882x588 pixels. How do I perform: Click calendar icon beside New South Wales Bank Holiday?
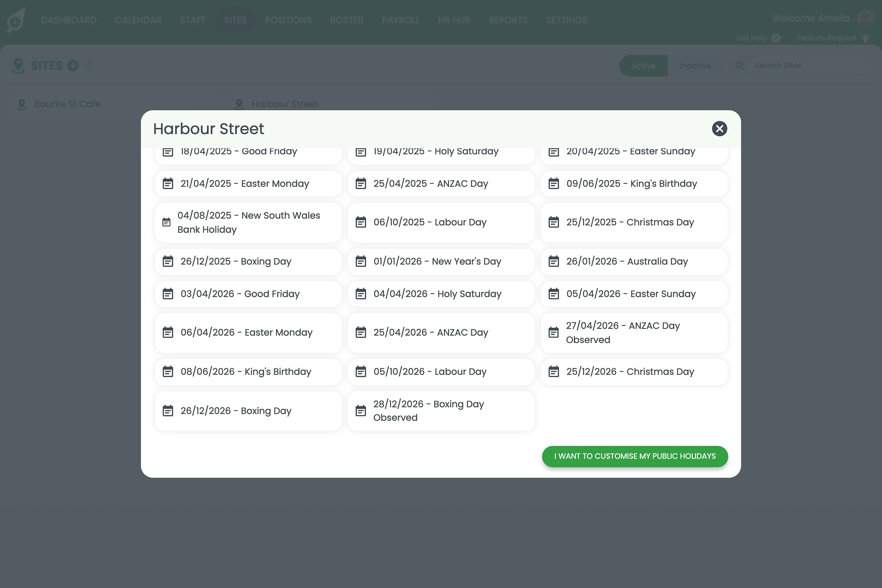pos(166,222)
